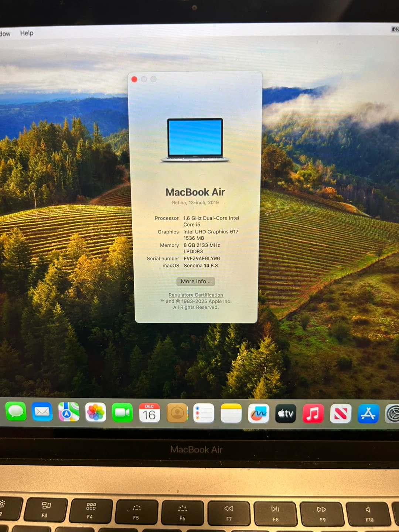The width and height of the screenshot is (399, 532).
Task: Click the MacBook image in About window
Action: [x=195, y=140]
